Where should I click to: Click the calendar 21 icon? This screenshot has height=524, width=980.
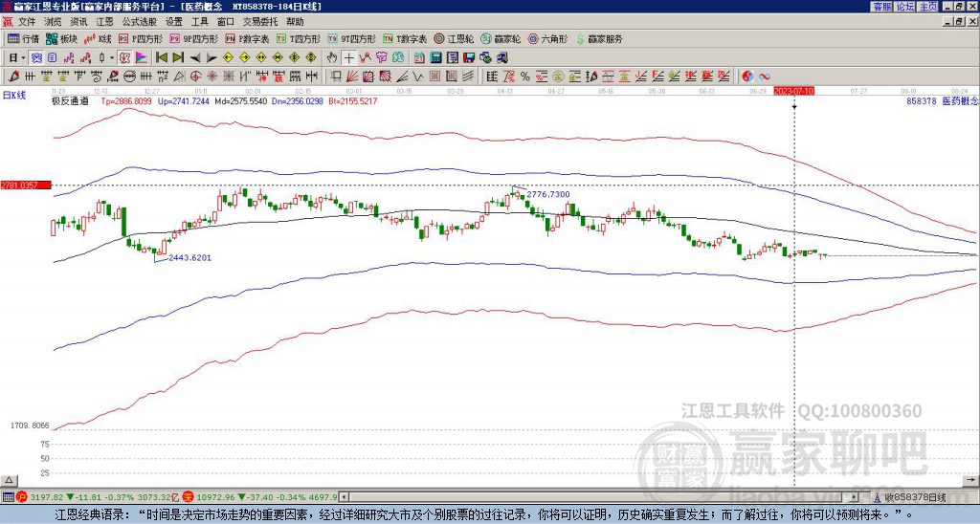click(x=419, y=58)
